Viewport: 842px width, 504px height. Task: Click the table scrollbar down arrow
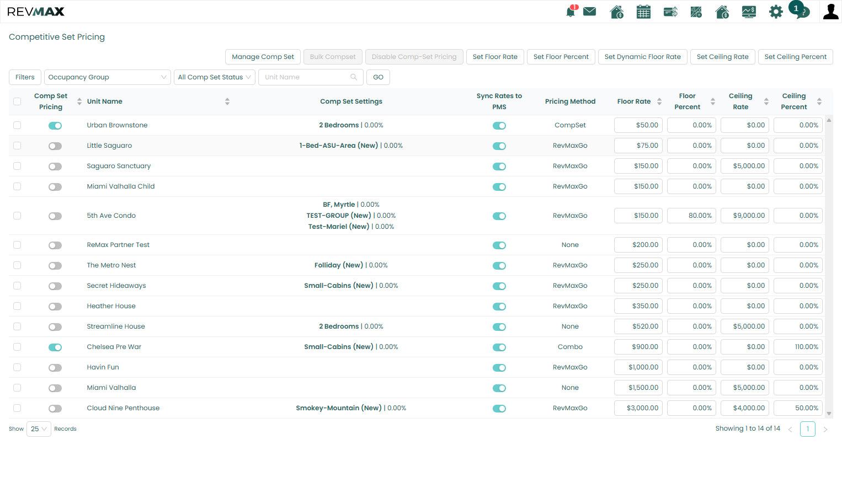tap(829, 414)
